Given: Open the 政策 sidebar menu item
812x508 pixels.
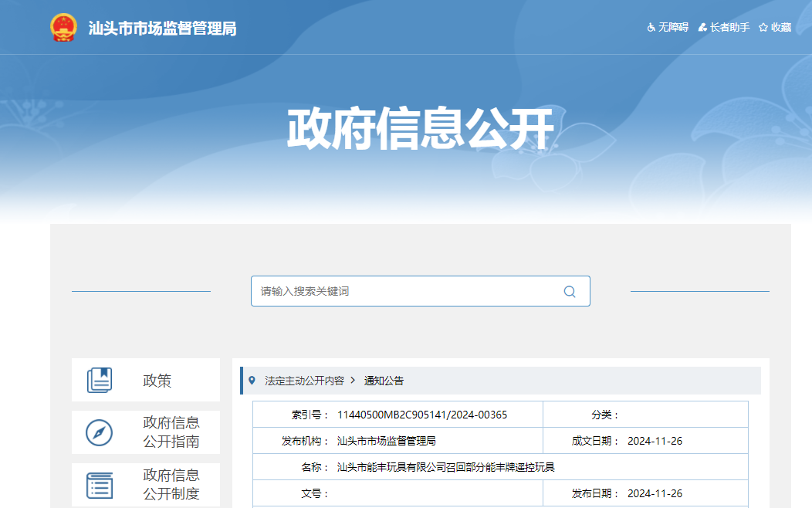Looking at the screenshot, I should click(x=157, y=381).
